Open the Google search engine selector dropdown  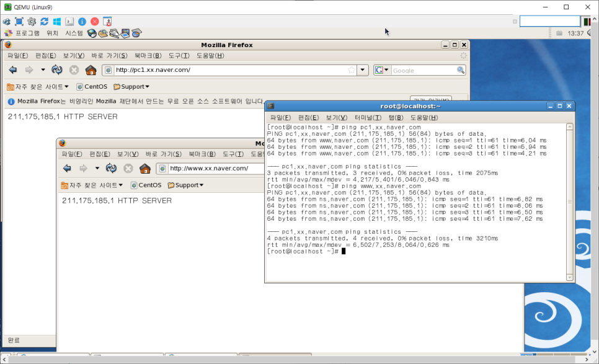(x=381, y=70)
